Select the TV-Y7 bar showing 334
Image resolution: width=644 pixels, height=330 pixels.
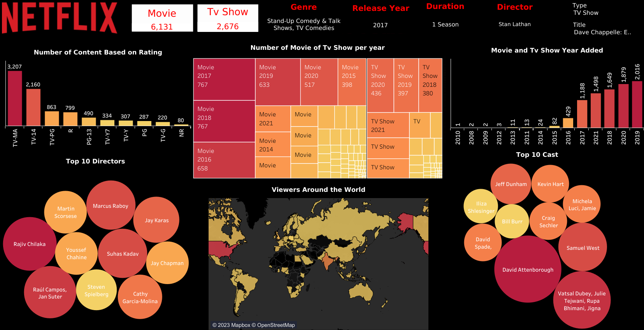coord(107,123)
